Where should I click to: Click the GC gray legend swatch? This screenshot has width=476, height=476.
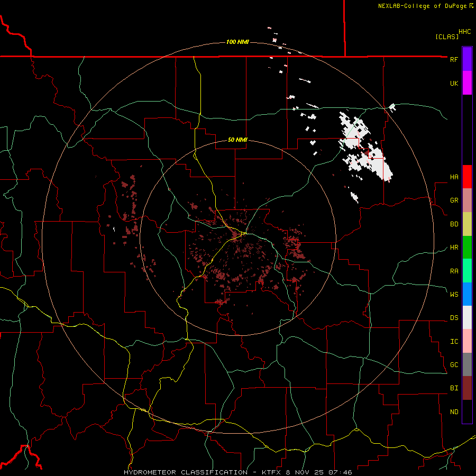pyautogui.click(x=467, y=364)
